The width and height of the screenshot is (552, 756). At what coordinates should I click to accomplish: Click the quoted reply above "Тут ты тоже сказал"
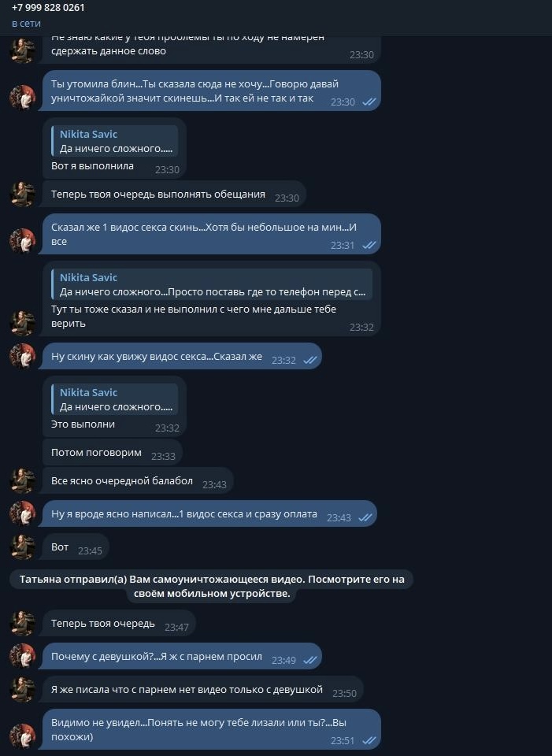(x=212, y=284)
